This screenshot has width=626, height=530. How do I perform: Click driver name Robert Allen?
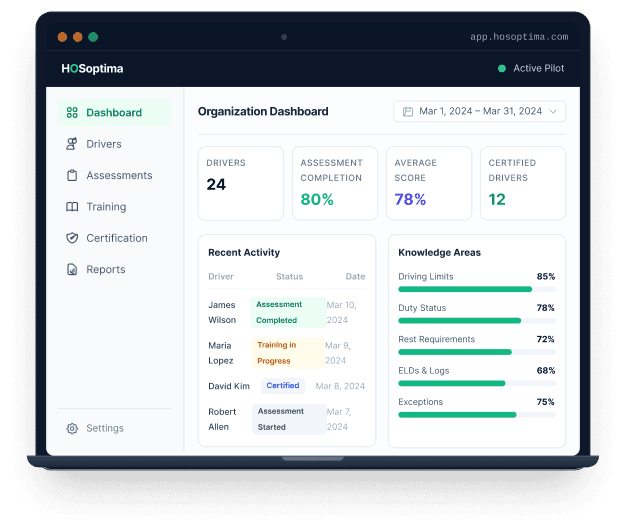tap(222, 419)
